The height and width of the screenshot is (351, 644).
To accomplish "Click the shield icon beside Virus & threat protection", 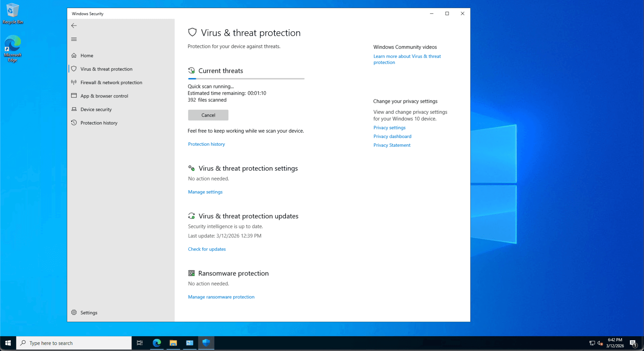I will click(74, 69).
